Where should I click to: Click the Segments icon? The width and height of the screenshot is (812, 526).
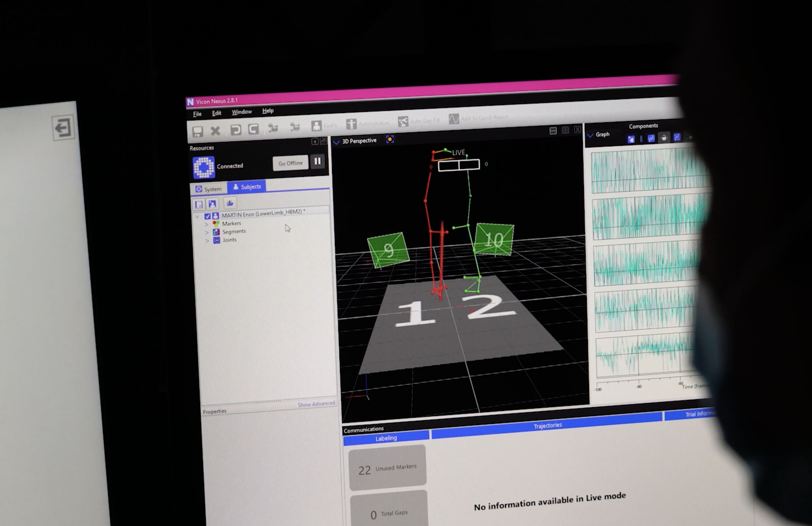pyautogui.click(x=216, y=232)
